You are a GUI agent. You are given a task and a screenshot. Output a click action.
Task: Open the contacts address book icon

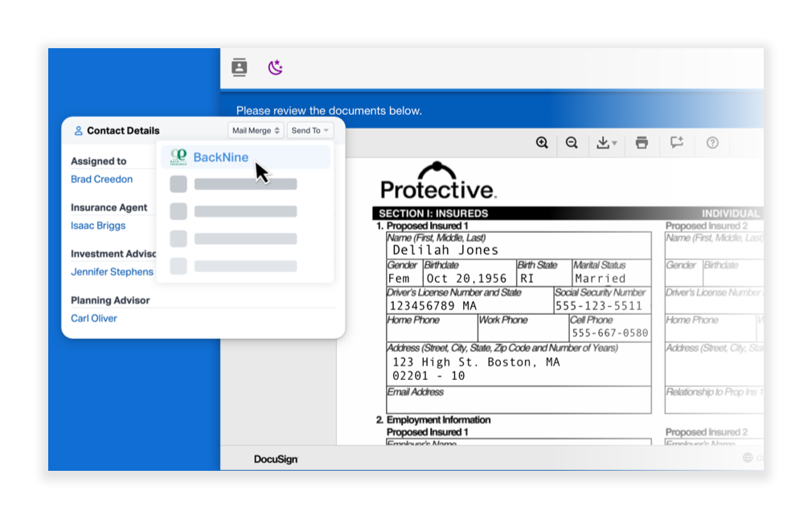(x=239, y=67)
